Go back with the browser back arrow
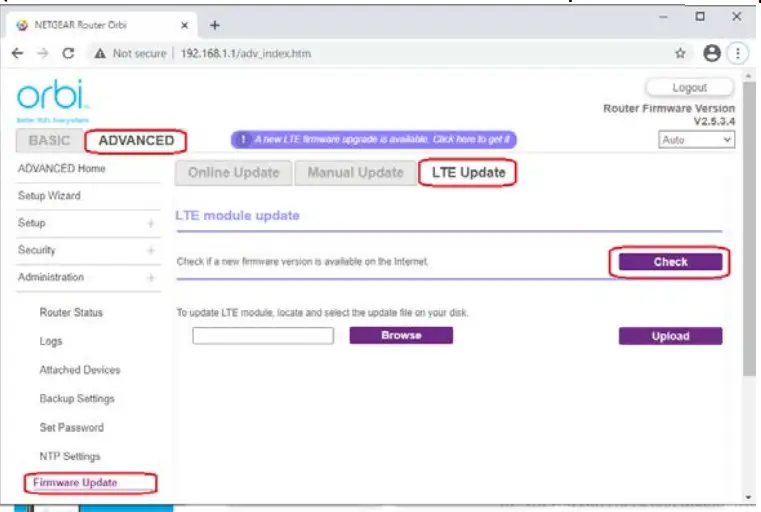 17,53
